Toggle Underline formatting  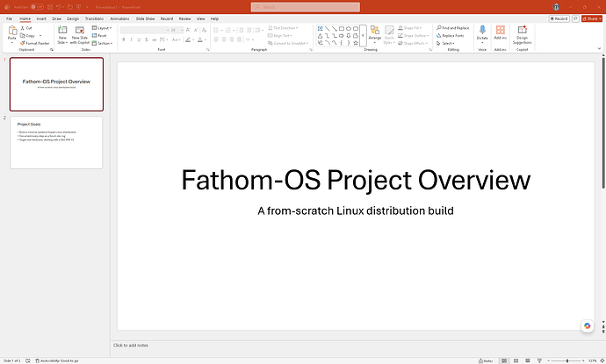[x=139, y=39]
